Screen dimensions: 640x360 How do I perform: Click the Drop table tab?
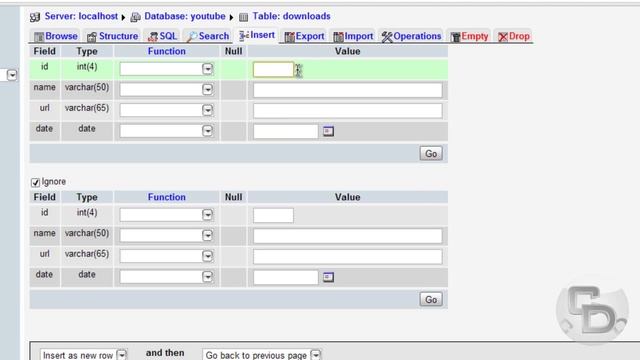(514, 36)
